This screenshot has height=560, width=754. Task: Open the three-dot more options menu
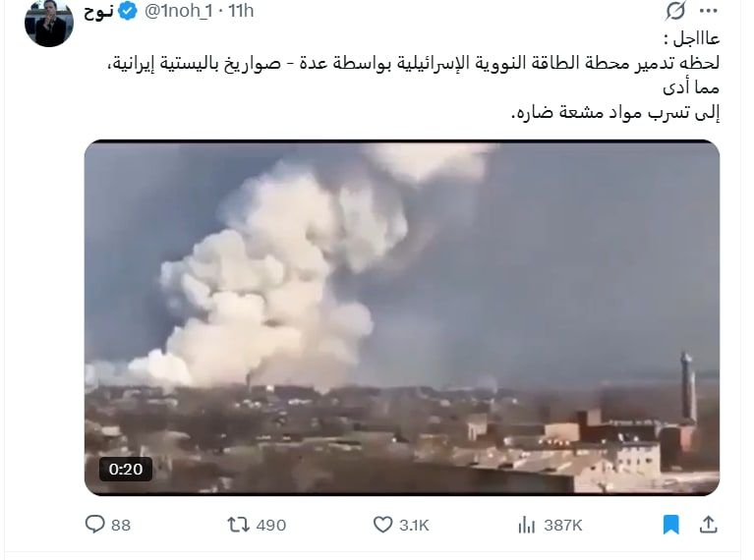pos(709,11)
